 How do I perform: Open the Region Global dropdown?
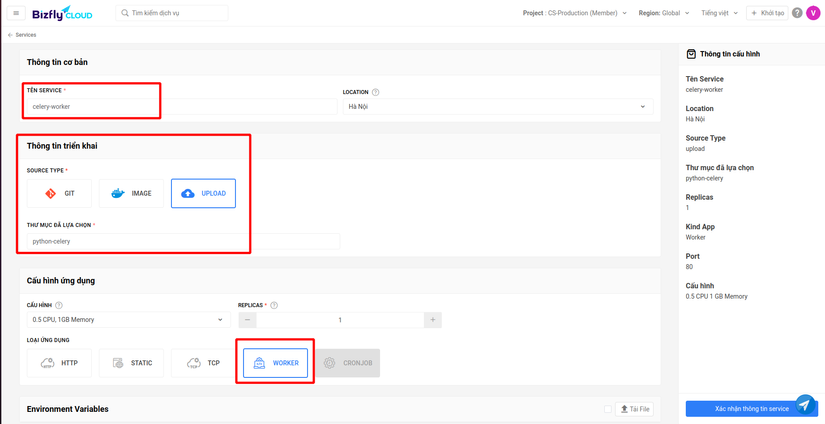[663, 13]
